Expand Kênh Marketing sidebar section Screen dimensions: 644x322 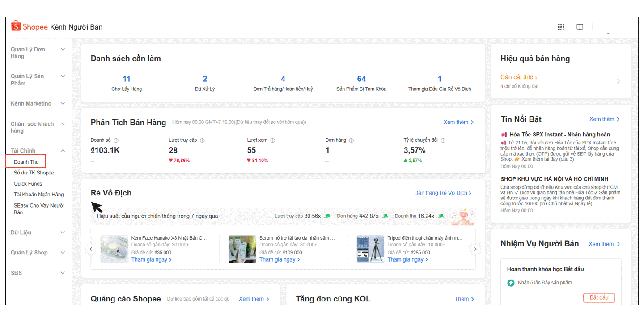point(63,104)
